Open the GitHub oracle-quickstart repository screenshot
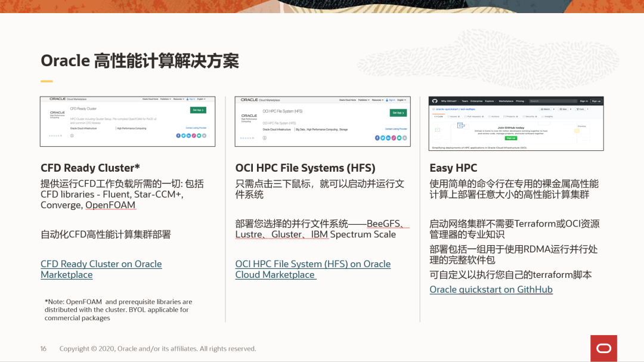Screen dimensions: 644x362 point(516,123)
